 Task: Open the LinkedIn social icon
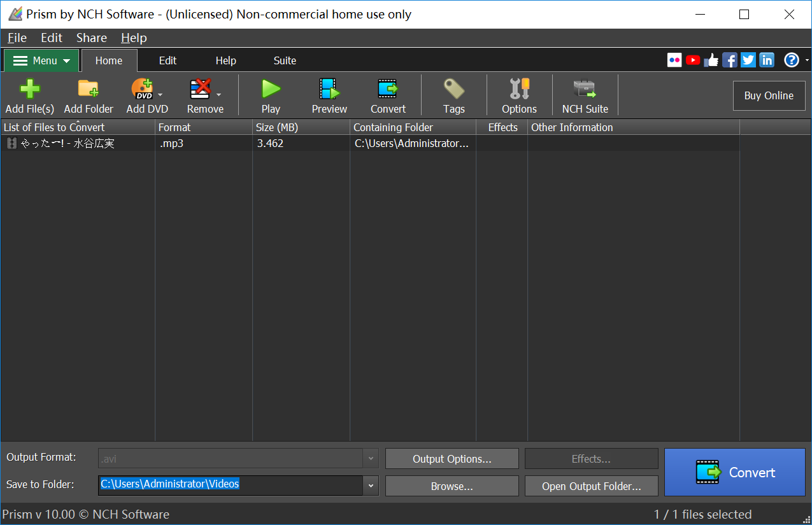pos(767,60)
